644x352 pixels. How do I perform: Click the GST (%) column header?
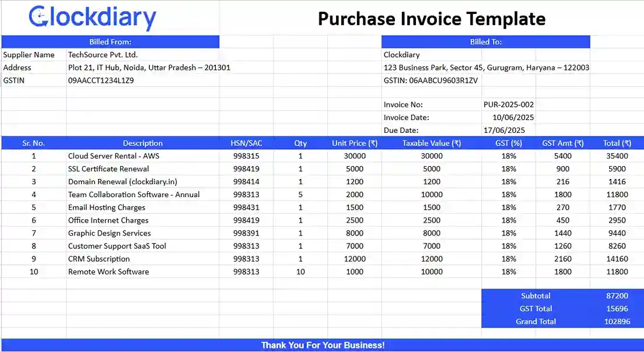pyautogui.click(x=509, y=143)
